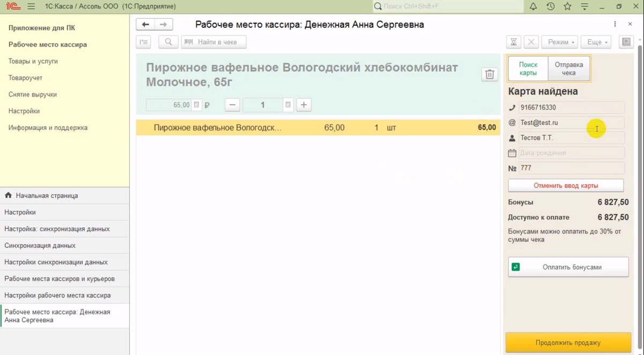Viewport: 644px width, 355px height.
Task: Click the hourglass deferred receipt icon
Action: click(x=514, y=42)
